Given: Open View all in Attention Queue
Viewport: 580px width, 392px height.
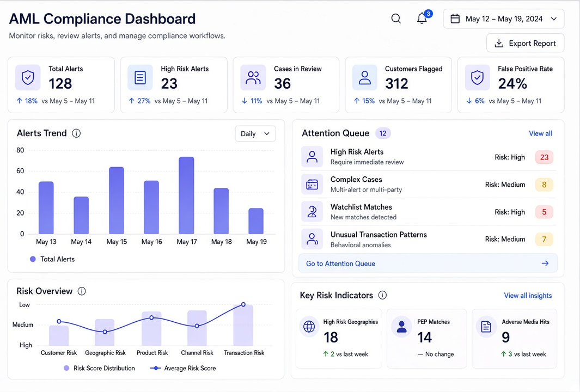Looking at the screenshot, I should pos(540,133).
